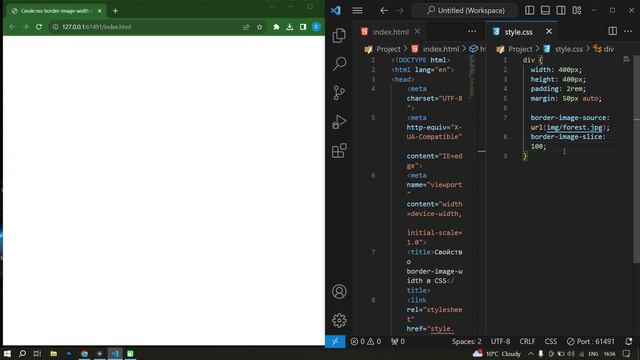
Task: Go back with VS Code navigation arrow
Action: point(384,10)
